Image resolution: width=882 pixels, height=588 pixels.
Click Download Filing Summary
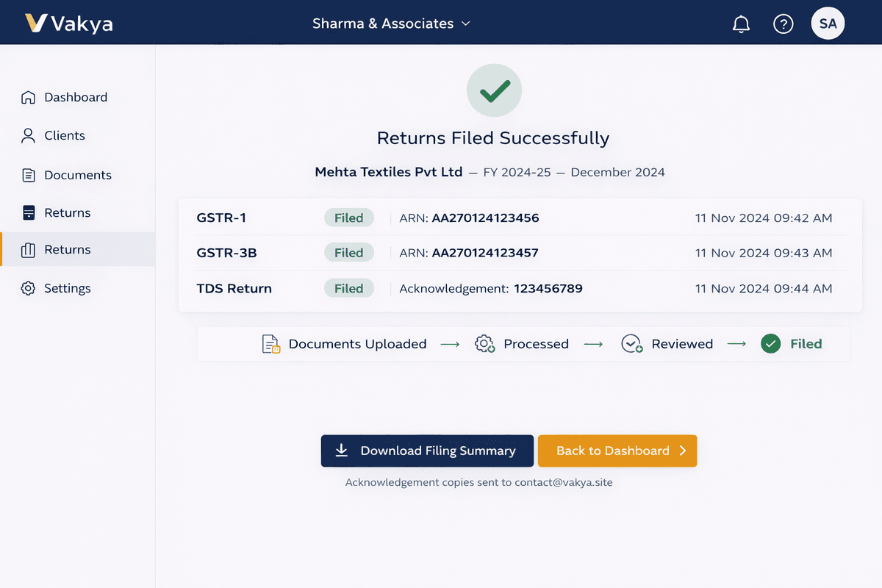pos(427,451)
